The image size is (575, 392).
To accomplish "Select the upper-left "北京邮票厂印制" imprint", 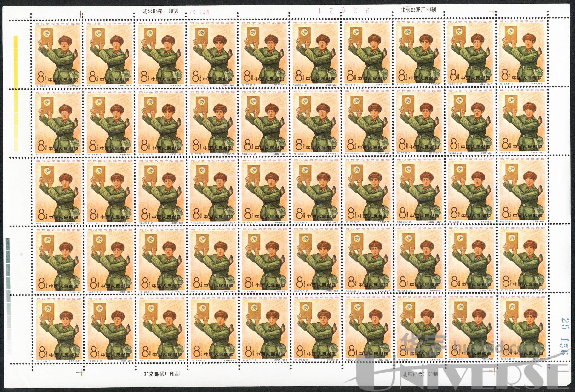I will 161,11.
